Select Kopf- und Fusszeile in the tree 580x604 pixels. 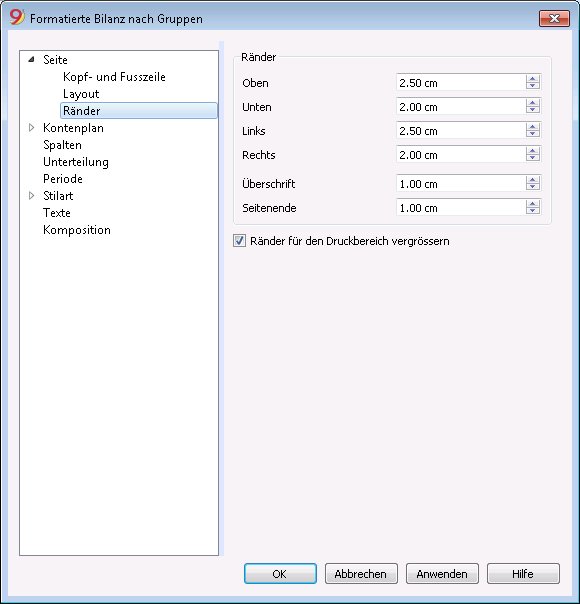[x=114, y=77]
